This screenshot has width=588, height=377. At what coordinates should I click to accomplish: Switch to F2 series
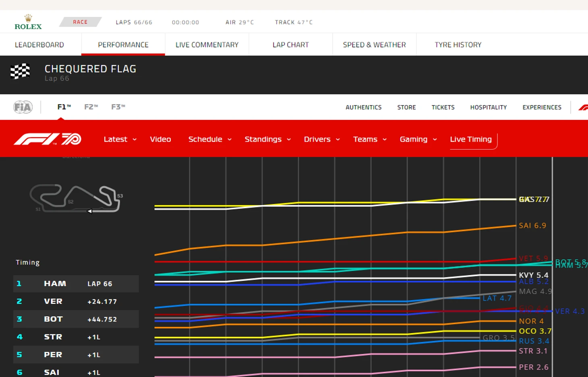[91, 107]
